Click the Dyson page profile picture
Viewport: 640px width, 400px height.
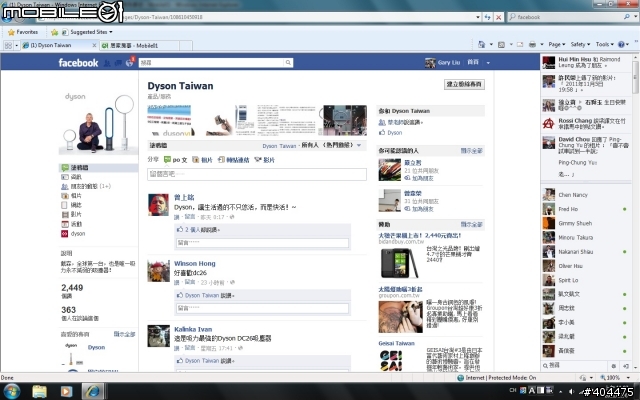pyautogui.click(x=98, y=122)
